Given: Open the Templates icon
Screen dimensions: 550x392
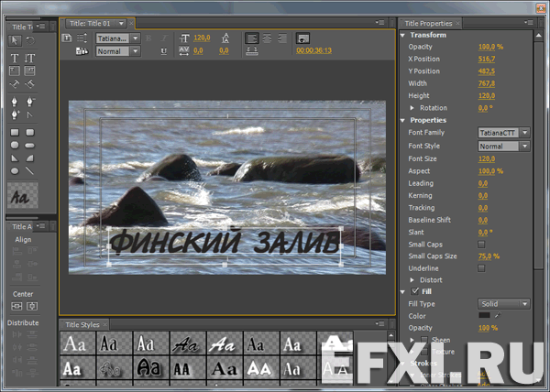Looking at the screenshot, I should pos(82,51).
